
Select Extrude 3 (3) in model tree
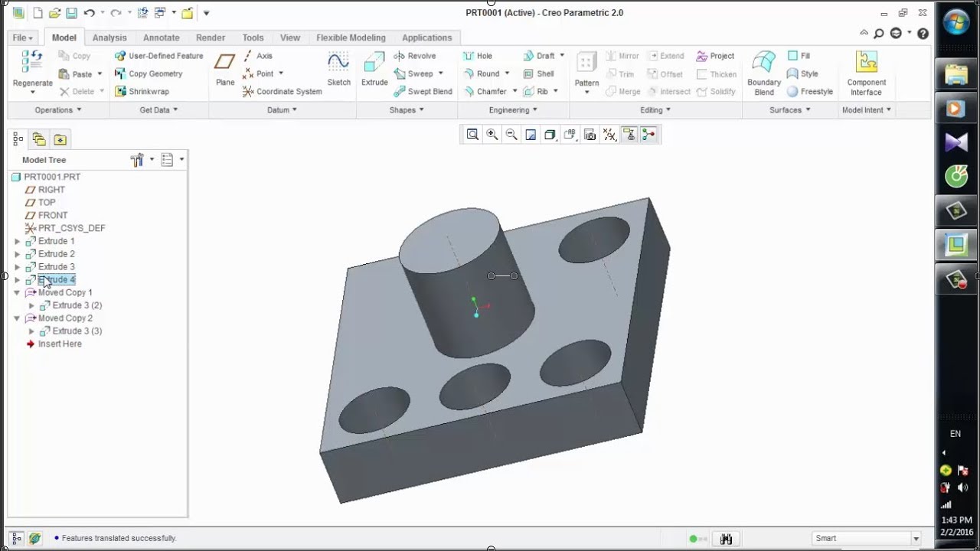[x=77, y=331]
